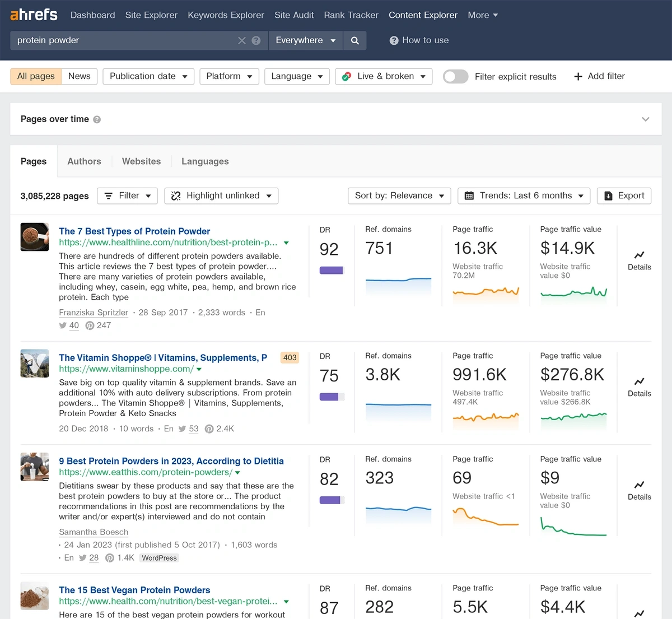
Task: Switch to News results
Action: [x=80, y=76]
